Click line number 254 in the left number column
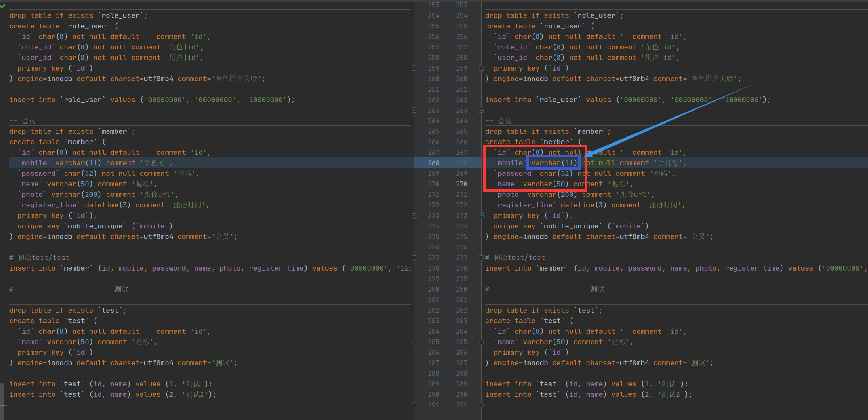This screenshot has width=868, height=420. click(x=433, y=15)
